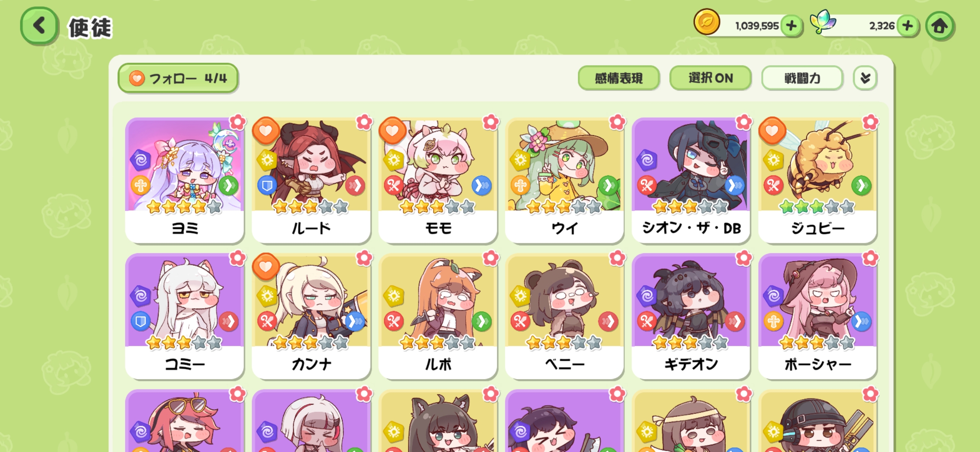Image resolution: width=980 pixels, height=452 pixels.
Task: Click the flower badge on ヨミ card
Action: click(x=237, y=122)
